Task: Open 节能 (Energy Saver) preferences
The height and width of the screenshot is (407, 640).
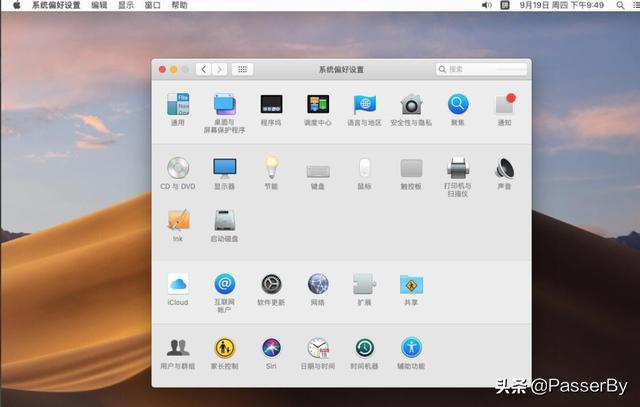Action: (x=271, y=173)
